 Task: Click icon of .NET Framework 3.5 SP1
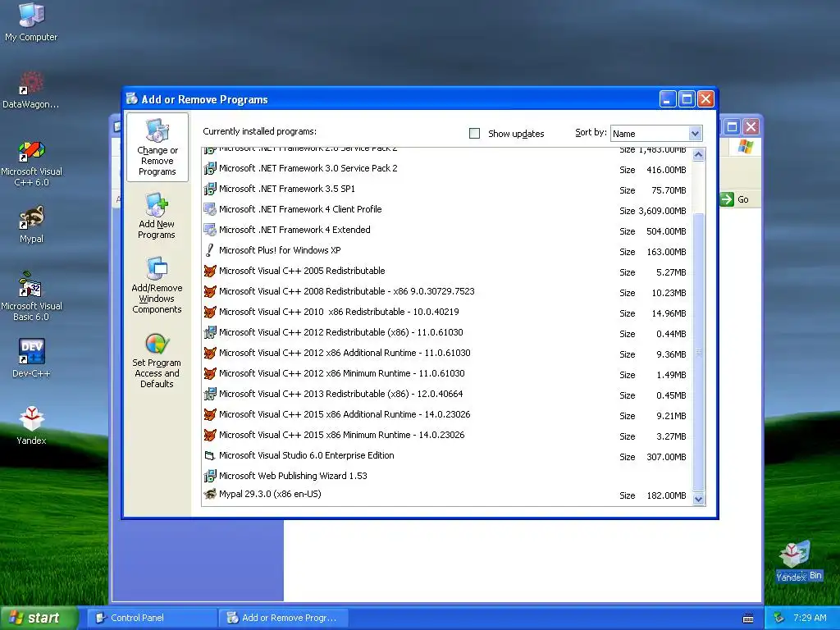[210, 189]
